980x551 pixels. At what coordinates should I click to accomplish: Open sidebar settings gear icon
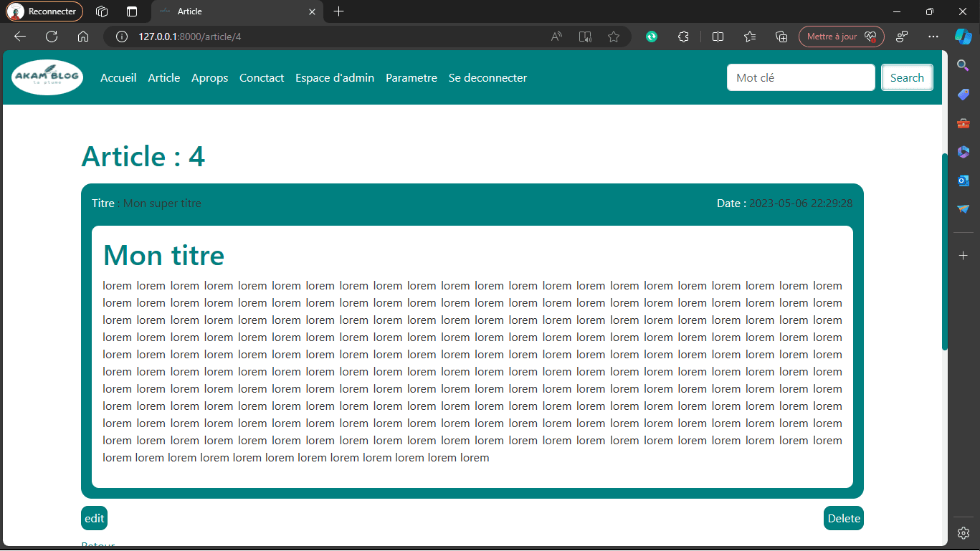964,533
